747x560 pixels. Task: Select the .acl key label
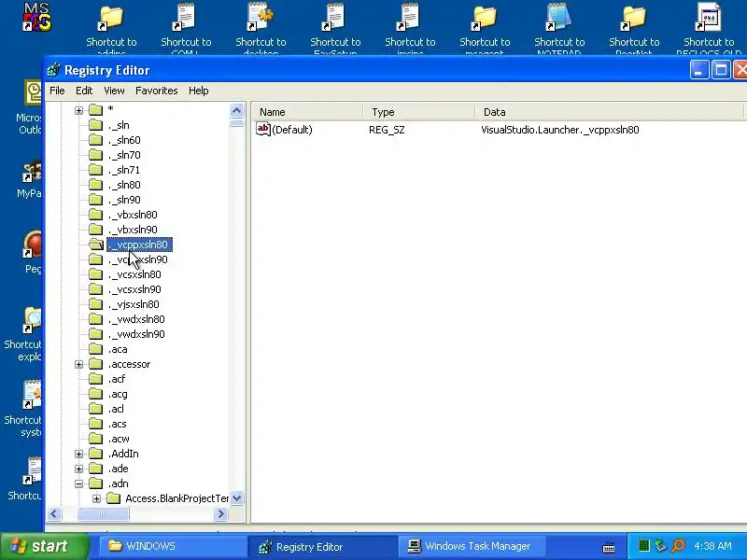(x=116, y=409)
